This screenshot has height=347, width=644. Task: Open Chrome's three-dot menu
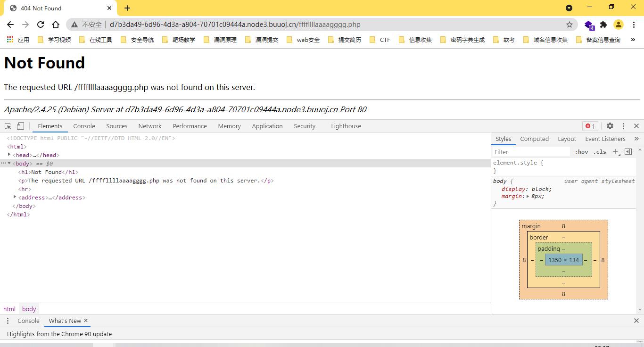[x=633, y=25]
